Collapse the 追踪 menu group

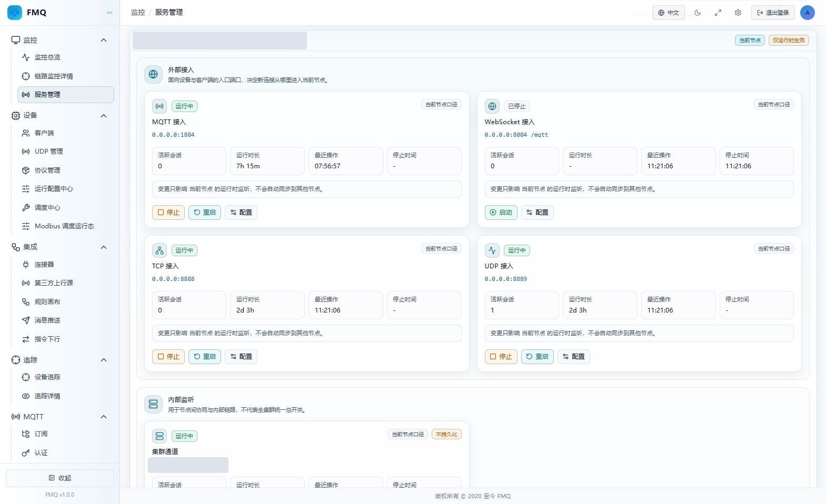pyautogui.click(x=104, y=360)
